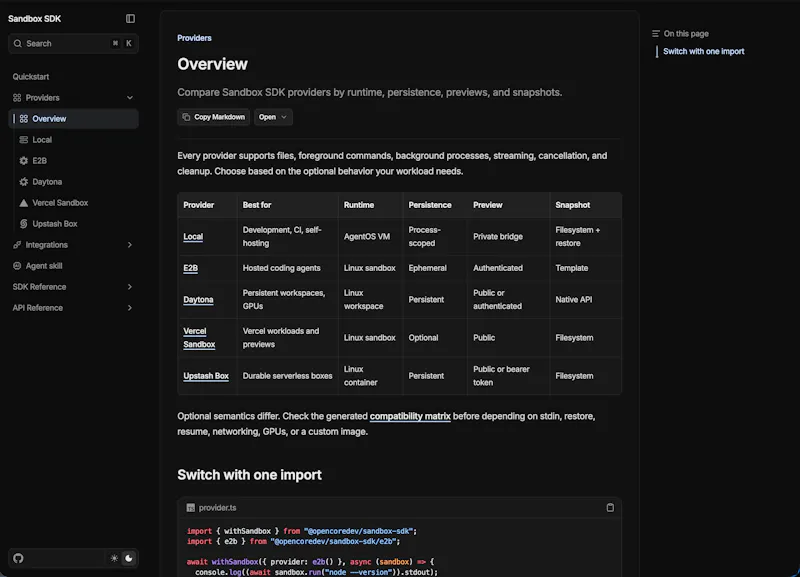
Task: Expand the API Reference section chevron
Action: 130,308
